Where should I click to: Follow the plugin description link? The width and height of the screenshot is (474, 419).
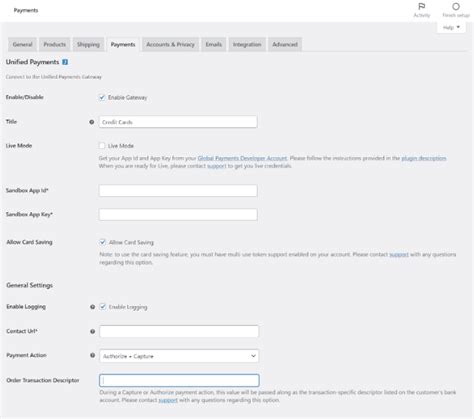(x=424, y=158)
